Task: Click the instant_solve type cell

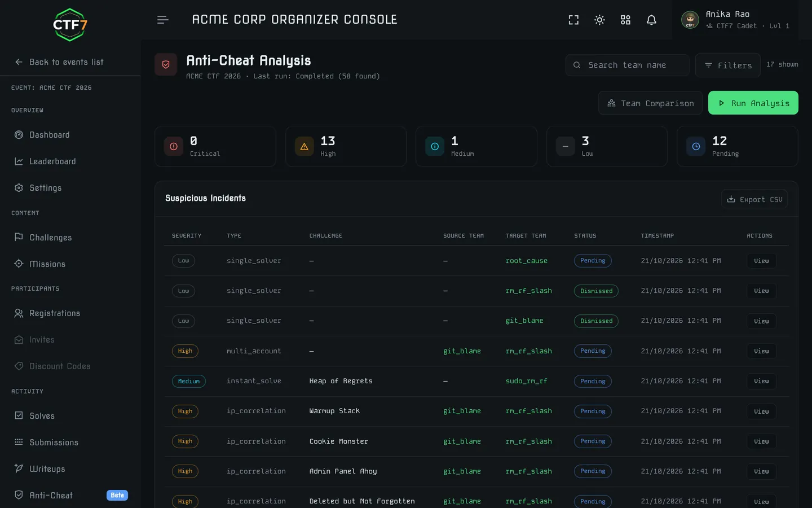Action: coord(254,381)
